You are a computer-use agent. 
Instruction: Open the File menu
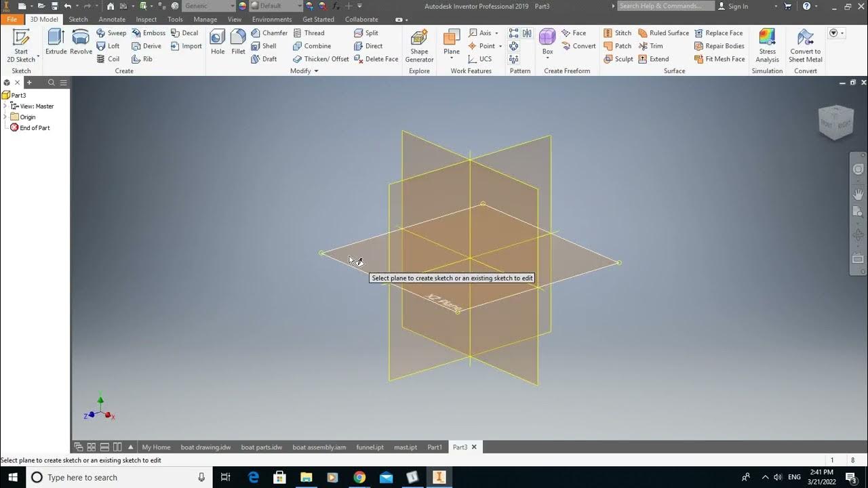click(x=12, y=19)
